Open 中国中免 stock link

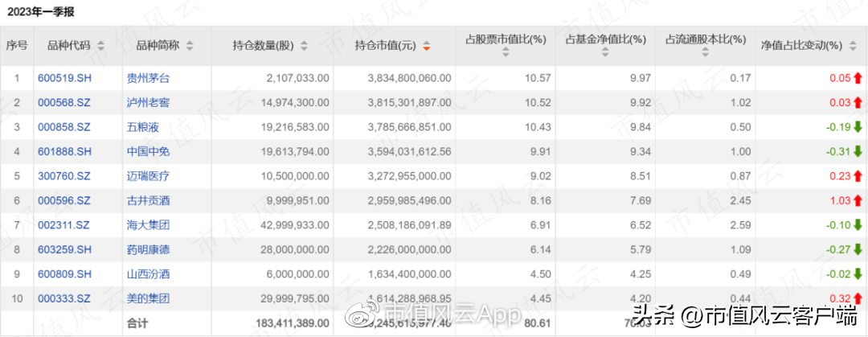[148, 152]
